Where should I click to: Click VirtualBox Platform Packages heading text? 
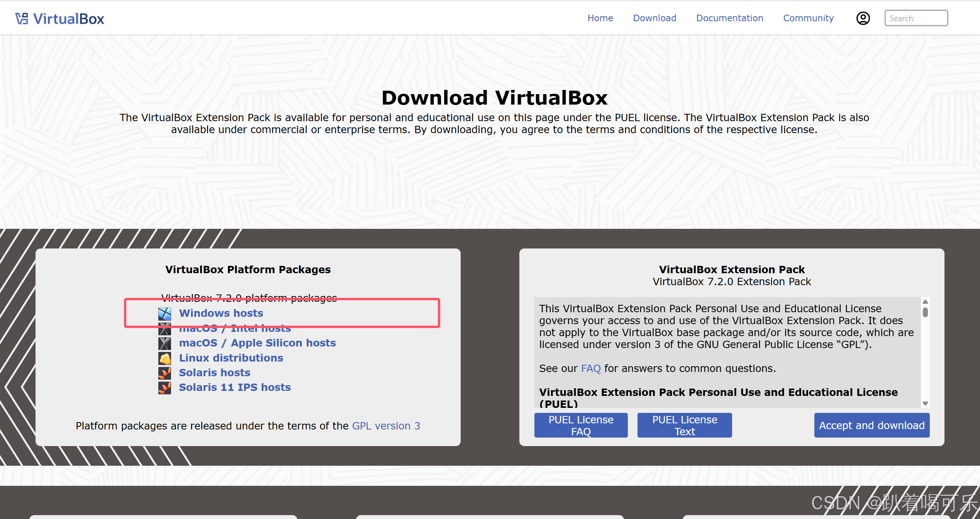coord(248,269)
